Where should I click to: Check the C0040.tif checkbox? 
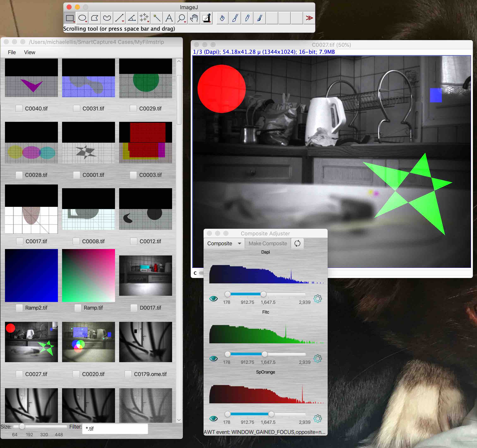coord(19,108)
